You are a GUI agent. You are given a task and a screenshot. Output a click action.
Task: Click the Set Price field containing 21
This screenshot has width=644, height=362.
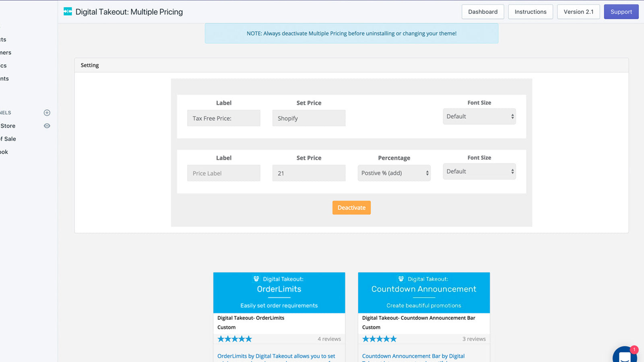click(308, 173)
